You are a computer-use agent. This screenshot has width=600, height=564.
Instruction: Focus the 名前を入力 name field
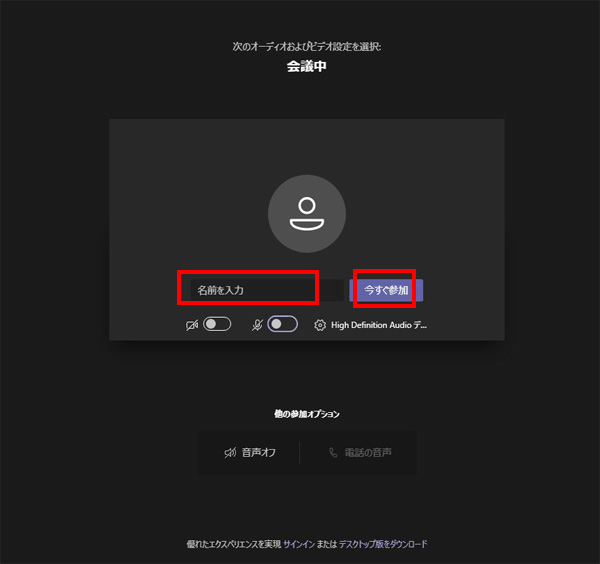(x=250, y=290)
